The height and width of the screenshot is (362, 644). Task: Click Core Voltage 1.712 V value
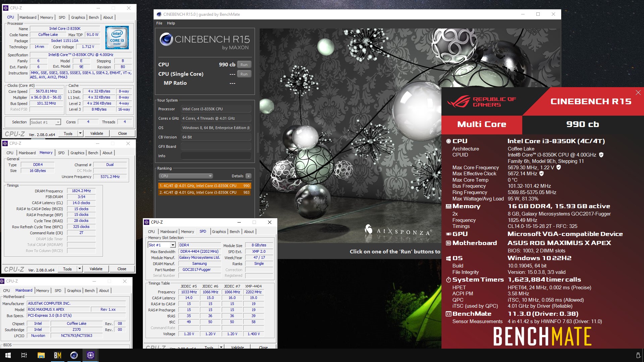pyautogui.click(x=88, y=47)
